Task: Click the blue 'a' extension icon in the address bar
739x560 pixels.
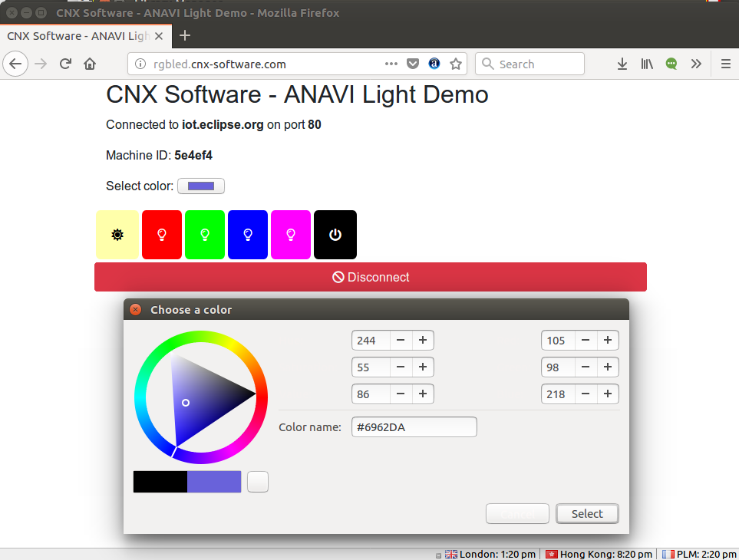Action: (434, 64)
